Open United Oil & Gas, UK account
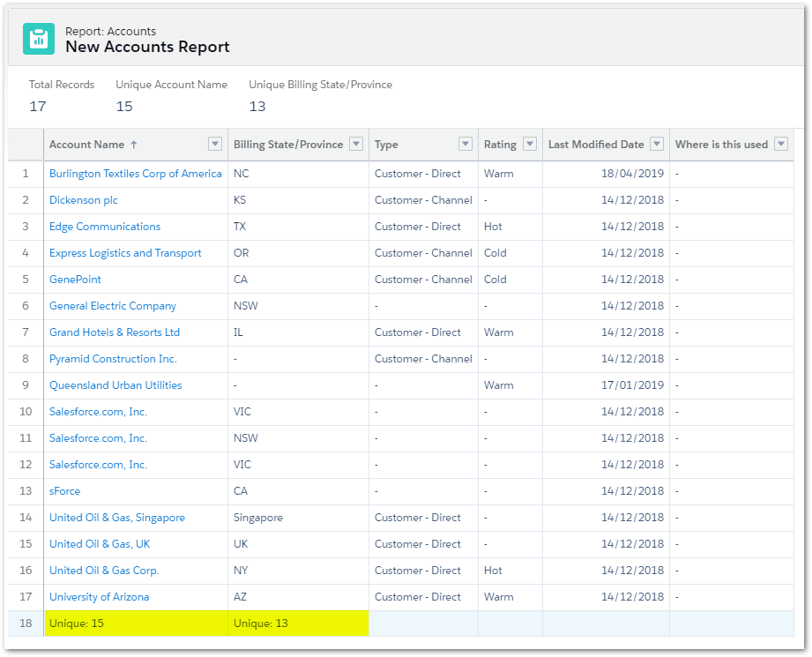The width and height of the screenshot is (812, 657). 100,543
